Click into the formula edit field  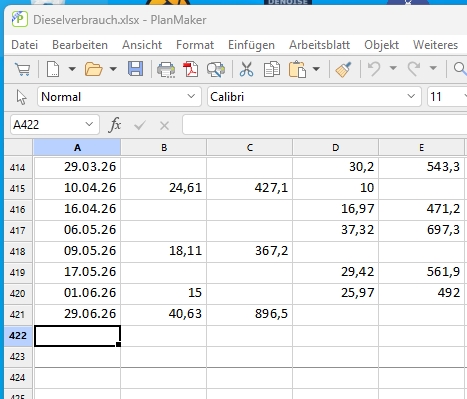(325, 125)
